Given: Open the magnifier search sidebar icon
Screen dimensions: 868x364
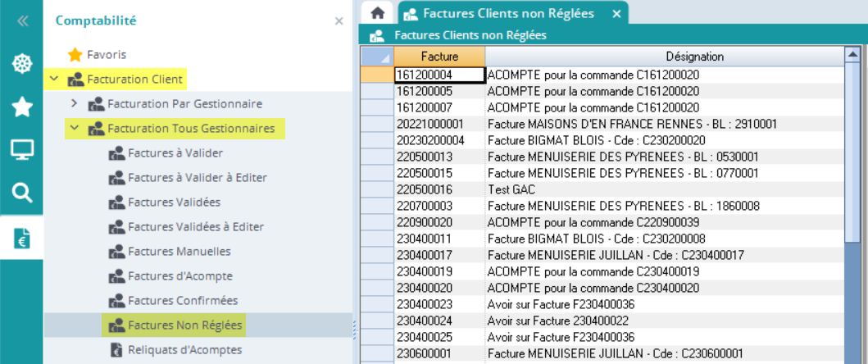Looking at the screenshot, I should [x=22, y=193].
